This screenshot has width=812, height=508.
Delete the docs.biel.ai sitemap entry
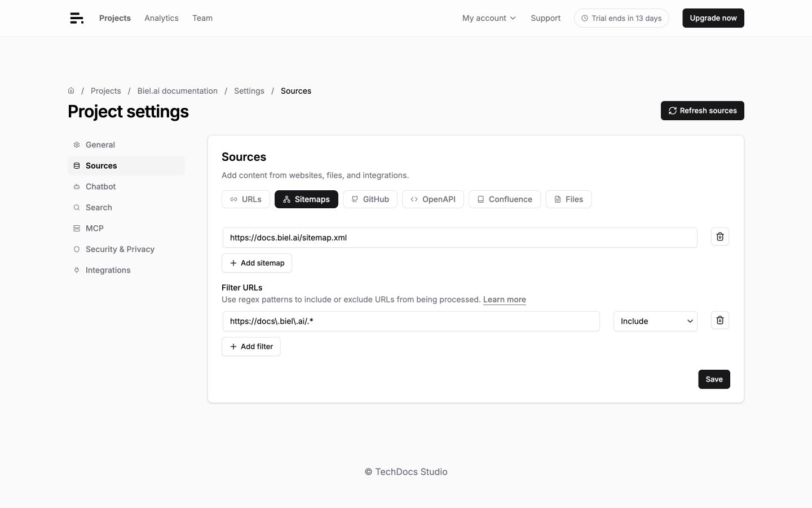coord(720,237)
